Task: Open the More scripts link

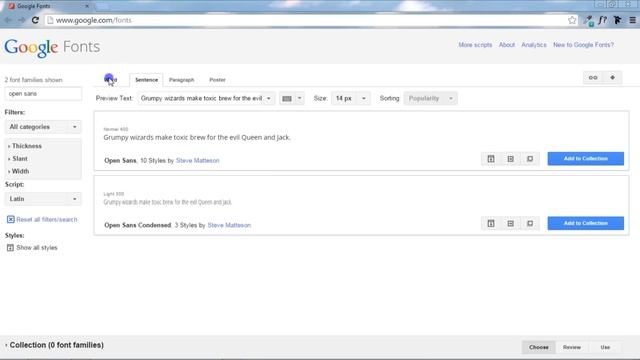Action: pos(475,45)
